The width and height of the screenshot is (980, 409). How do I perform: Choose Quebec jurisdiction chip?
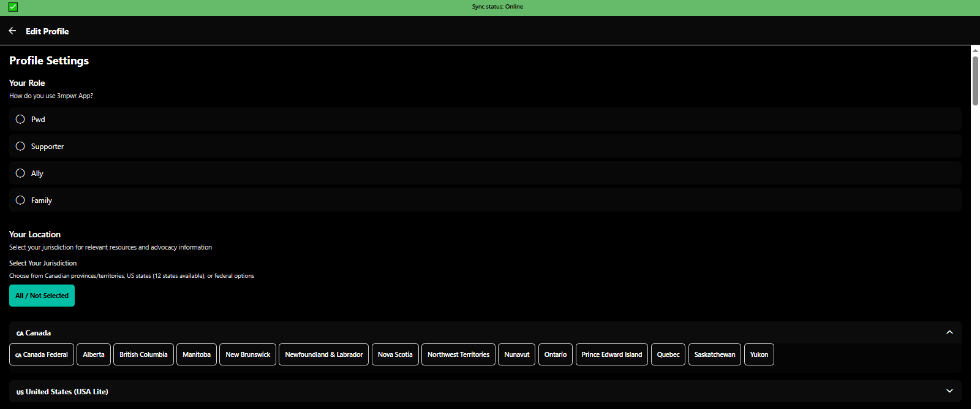(668, 354)
